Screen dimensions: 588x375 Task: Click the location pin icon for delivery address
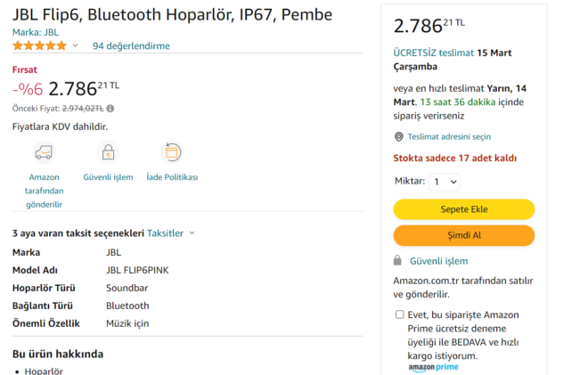pos(399,136)
